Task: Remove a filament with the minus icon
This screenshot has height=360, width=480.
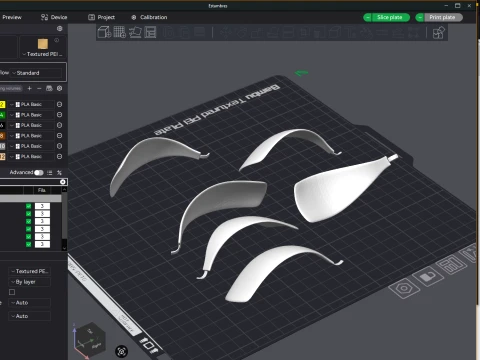Action: click(39, 88)
